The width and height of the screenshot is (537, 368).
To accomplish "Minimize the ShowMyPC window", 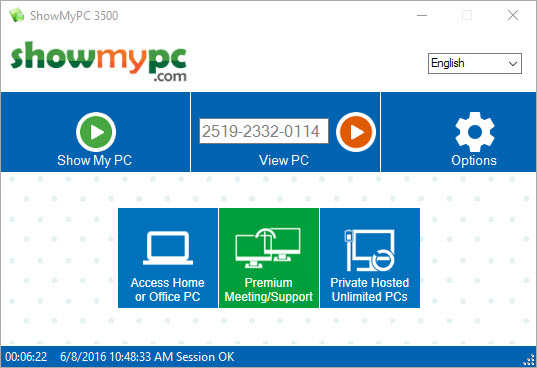I will 422,15.
